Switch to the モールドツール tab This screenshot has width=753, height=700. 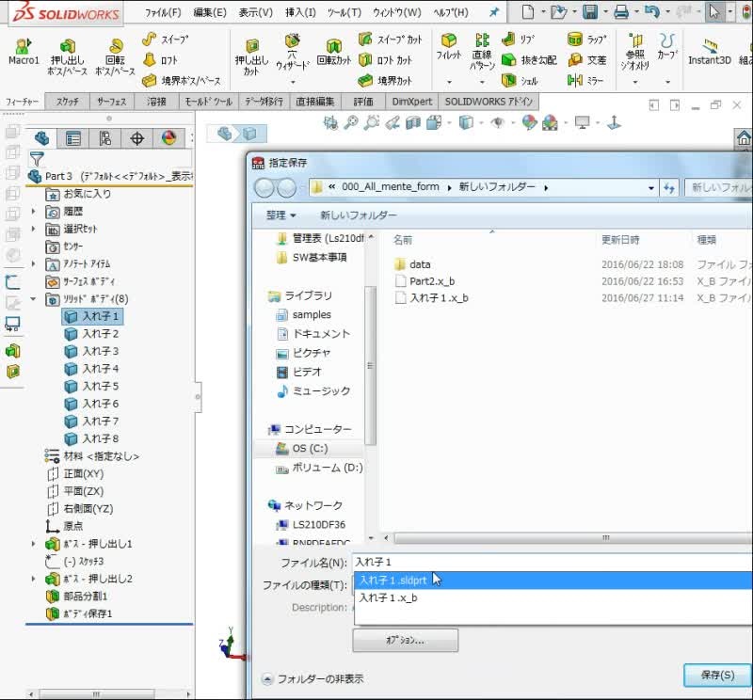208,102
